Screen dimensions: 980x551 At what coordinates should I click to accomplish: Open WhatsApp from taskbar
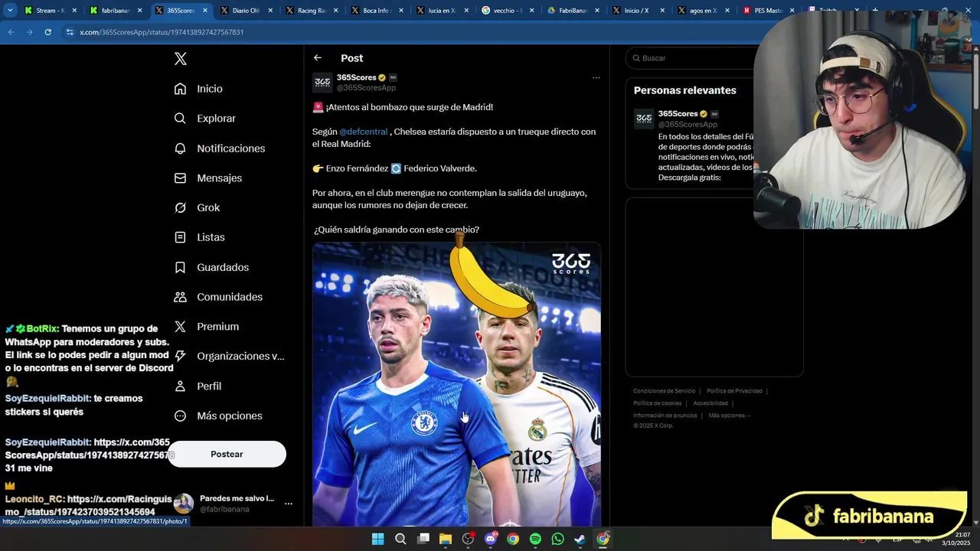pos(557,539)
